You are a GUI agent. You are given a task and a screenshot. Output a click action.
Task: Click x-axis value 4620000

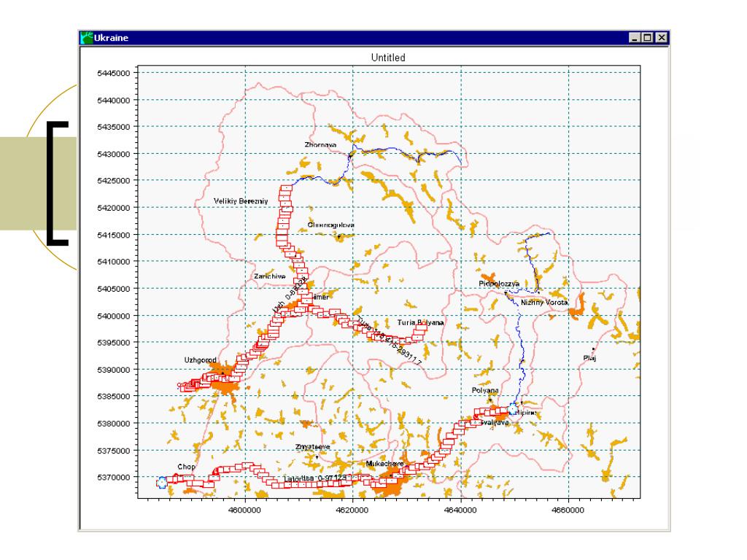click(352, 510)
